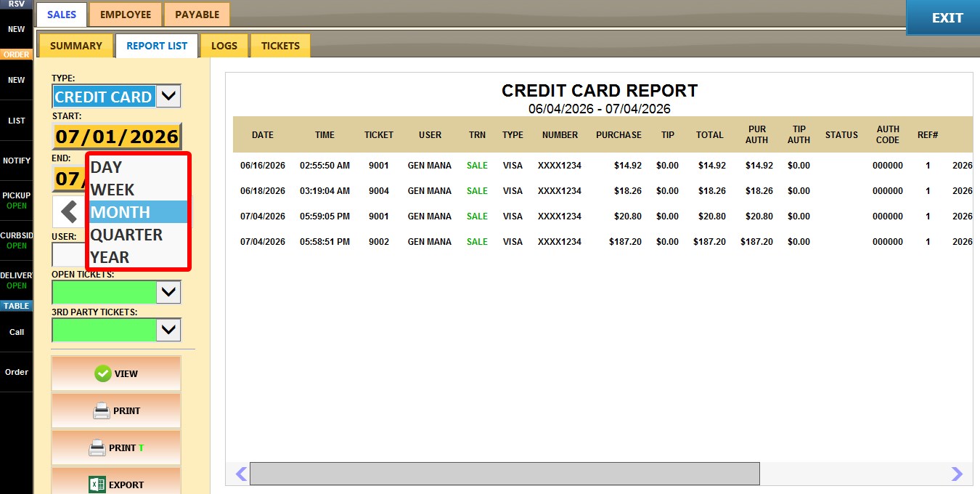The width and height of the screenshot is (980, 494).
Task: Open the LOGS tab
Action: 224,46
